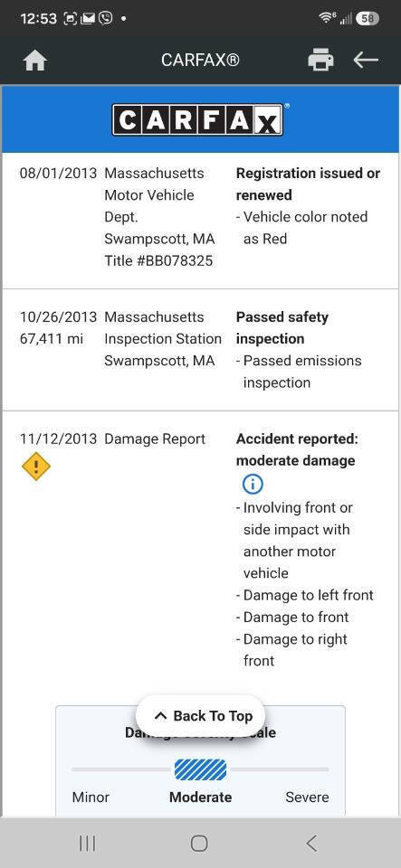Screen dimensions: 401x868
Task: Open Android recent apps button
Action: click(87, 843)
